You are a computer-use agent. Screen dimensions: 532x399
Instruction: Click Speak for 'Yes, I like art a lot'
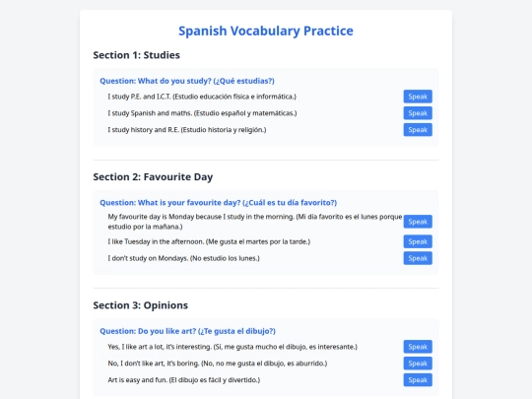coord(418,347)
